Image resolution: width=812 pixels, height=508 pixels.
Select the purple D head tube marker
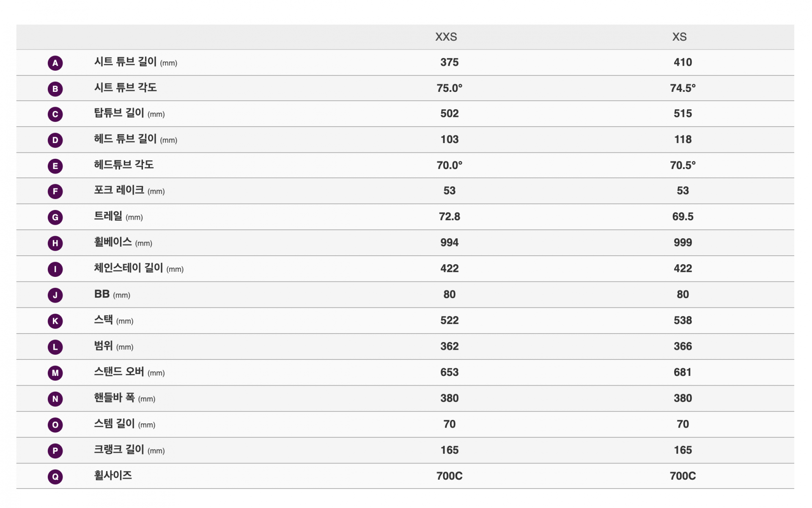coord(55,140)
